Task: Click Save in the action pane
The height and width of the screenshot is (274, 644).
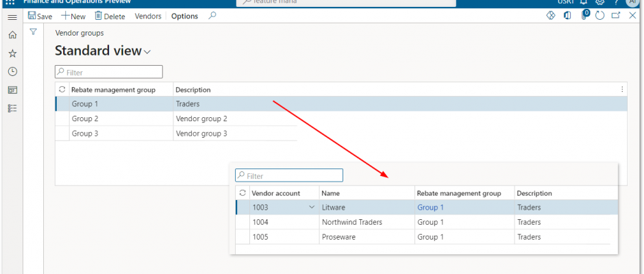Action: click(x=40, y=16)
